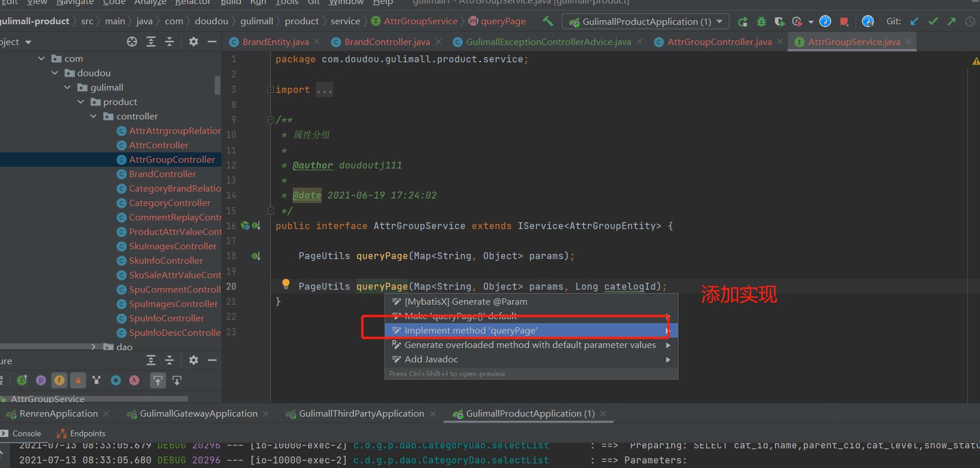Select CategoryController in project tree
This screenshot has width=980, height=468.
click(x=169, y=203)
